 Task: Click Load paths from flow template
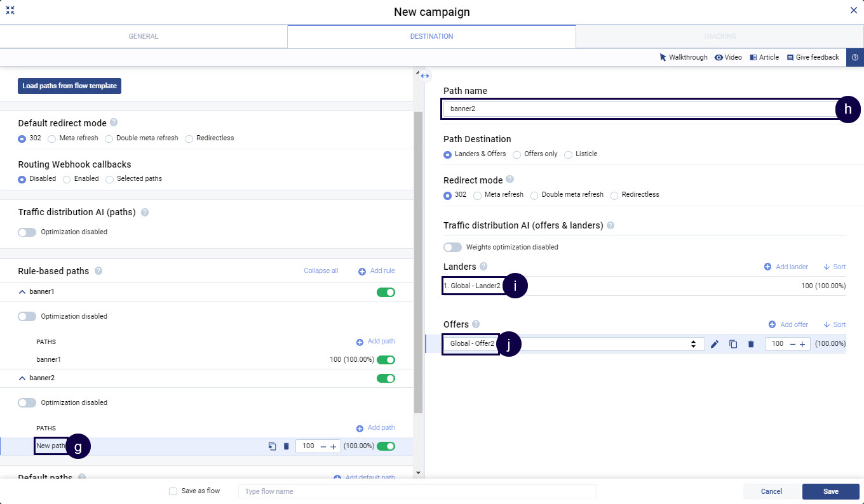point(69,86)
